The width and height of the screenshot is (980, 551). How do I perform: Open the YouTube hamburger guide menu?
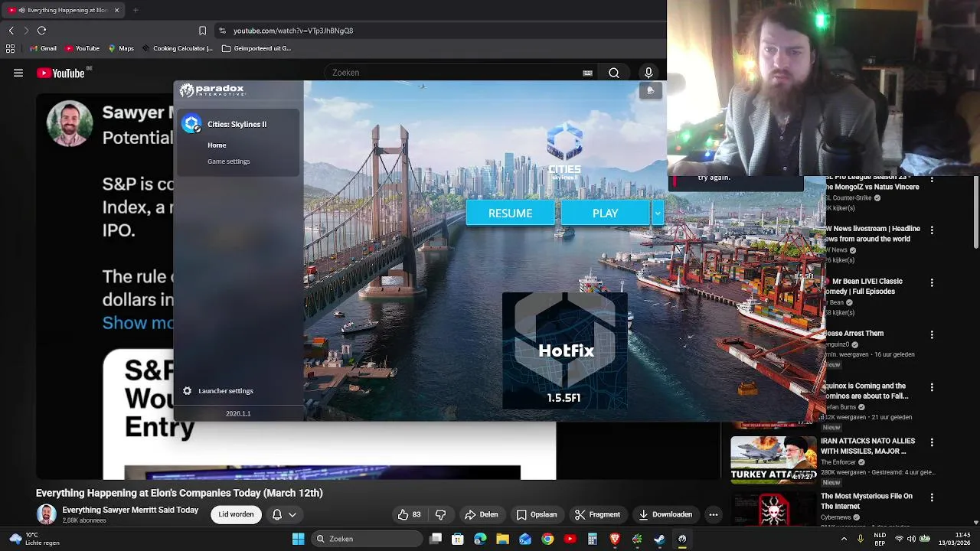(x=18, y=73)
